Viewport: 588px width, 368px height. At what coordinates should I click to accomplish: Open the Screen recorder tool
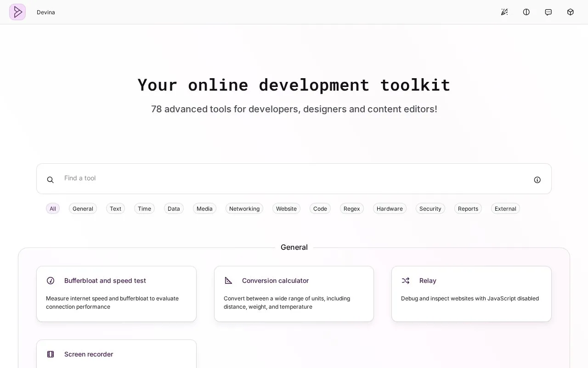pos(116,354)
